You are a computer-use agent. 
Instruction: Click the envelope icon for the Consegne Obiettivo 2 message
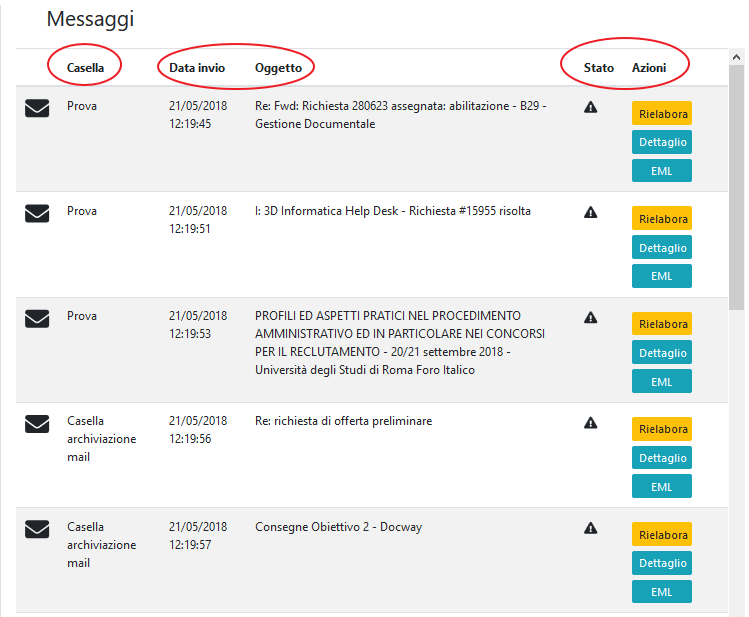pos(37,529)
